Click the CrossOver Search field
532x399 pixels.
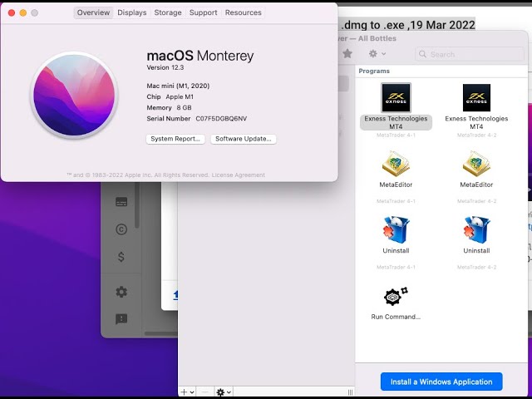click(469, 54)
